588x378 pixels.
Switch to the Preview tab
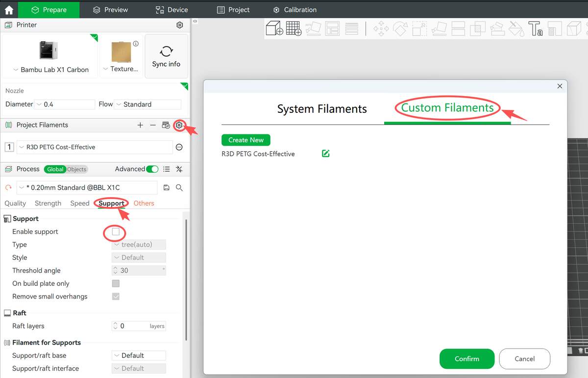110,10
